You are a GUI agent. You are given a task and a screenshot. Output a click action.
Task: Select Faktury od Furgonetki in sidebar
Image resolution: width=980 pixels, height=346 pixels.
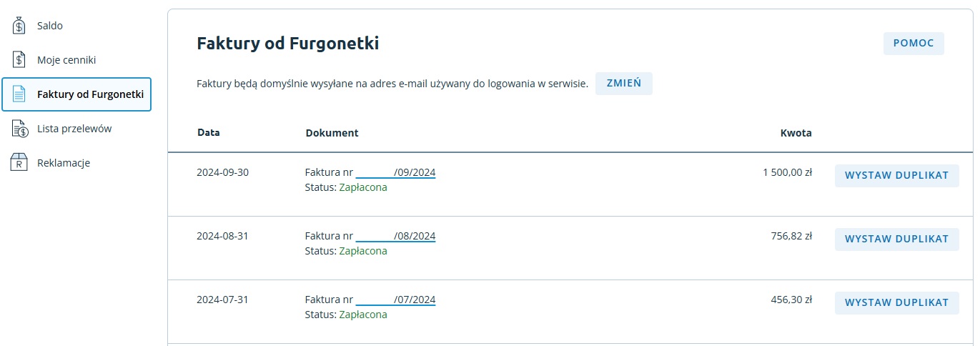coord(90,94)
